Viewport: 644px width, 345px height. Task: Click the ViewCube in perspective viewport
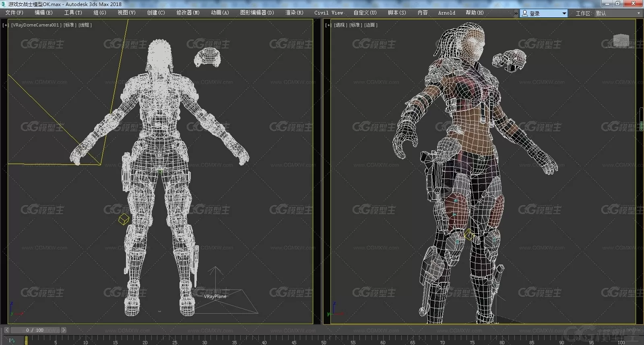point(621,41)
